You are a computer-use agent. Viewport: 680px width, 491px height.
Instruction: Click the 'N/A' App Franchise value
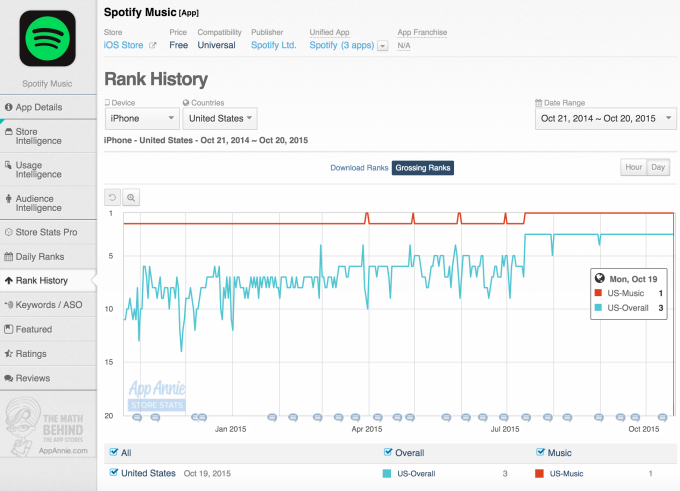pos(404,46)
